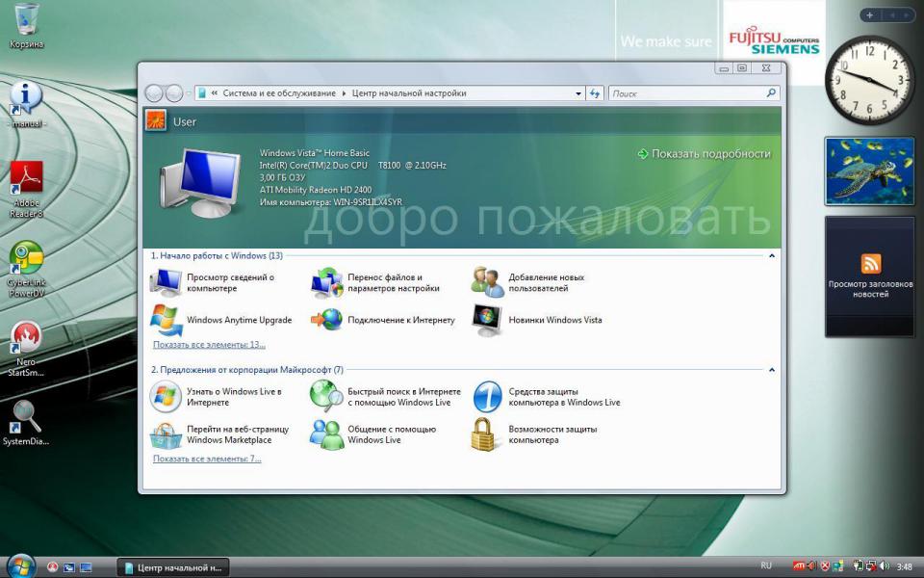The height and width of the screenshot is (578, 924).
Task: Click the ATI Mobility Radeon HD 2400 text
Action: coord(316,190)
